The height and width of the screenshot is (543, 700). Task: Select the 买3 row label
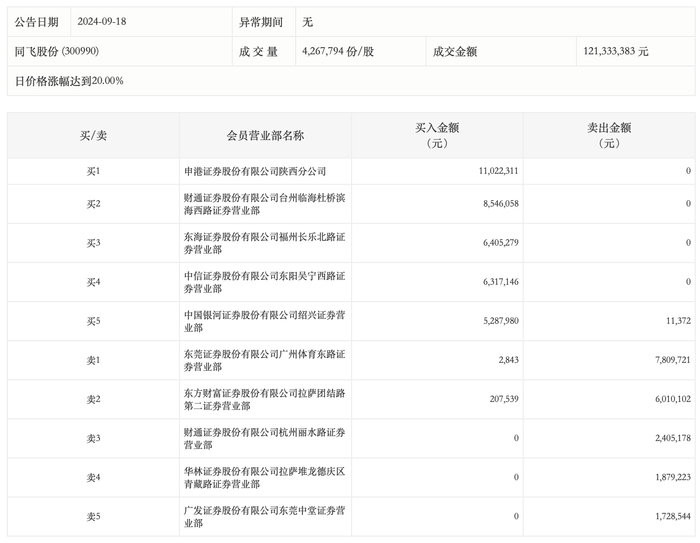click(93, 243)
